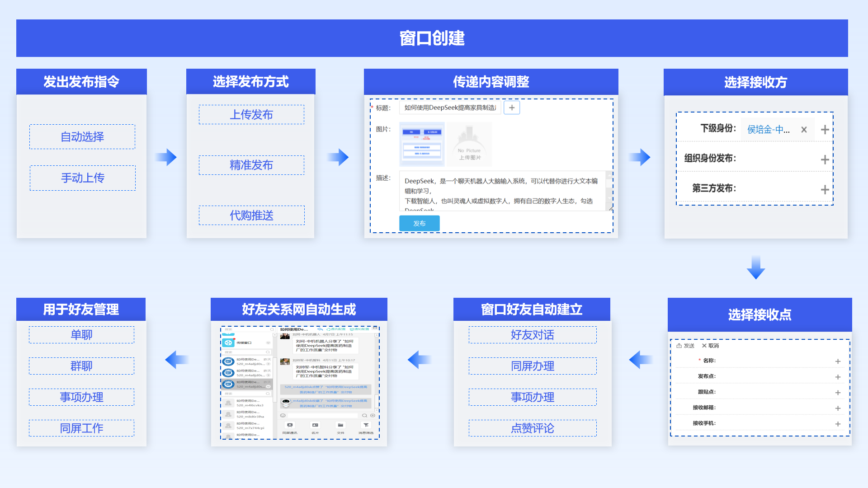
Task: Expand 组织身份发布 plus button
Action: 825,160
